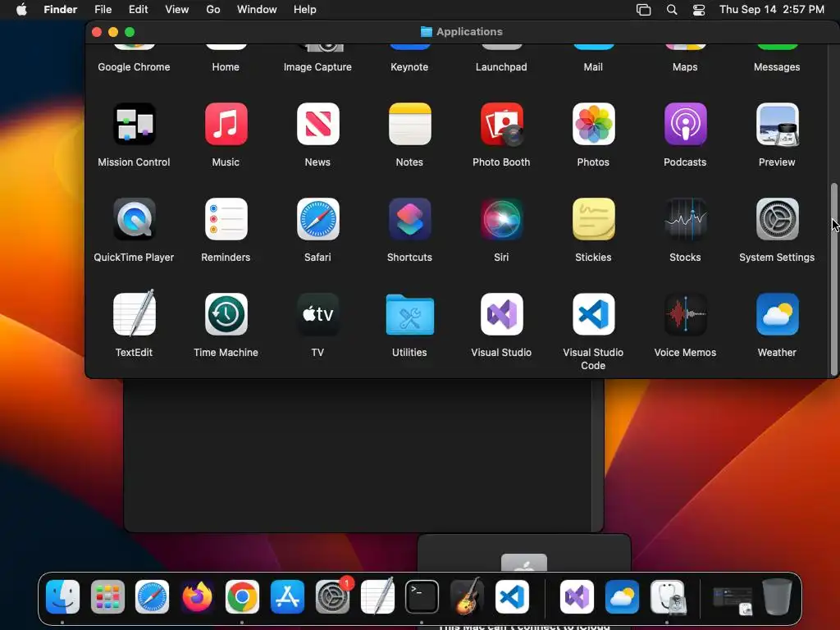This screenshot has width=840, height=630.
Task: Open the Voice Memos app
Action: pos(685,314)
